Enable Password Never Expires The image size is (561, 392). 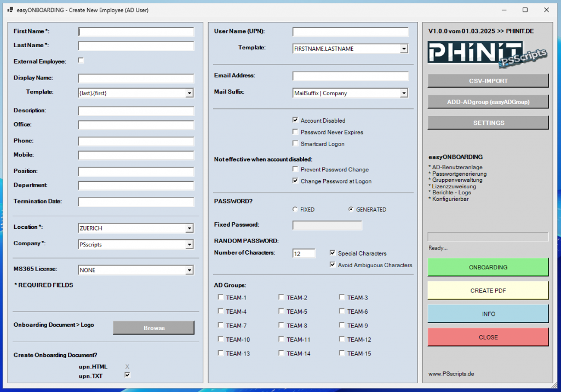click(x=295, y=132)
